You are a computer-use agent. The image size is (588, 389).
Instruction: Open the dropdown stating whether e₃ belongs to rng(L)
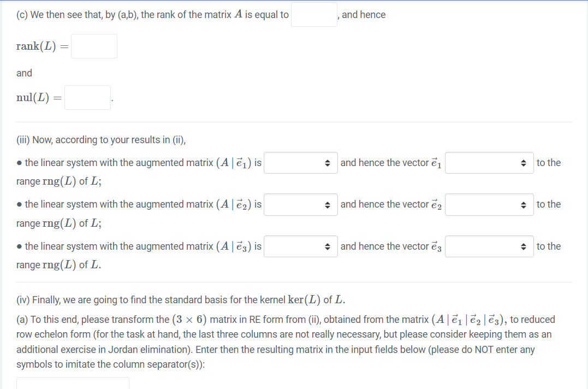pyautogui.click(x=489, y=246)
